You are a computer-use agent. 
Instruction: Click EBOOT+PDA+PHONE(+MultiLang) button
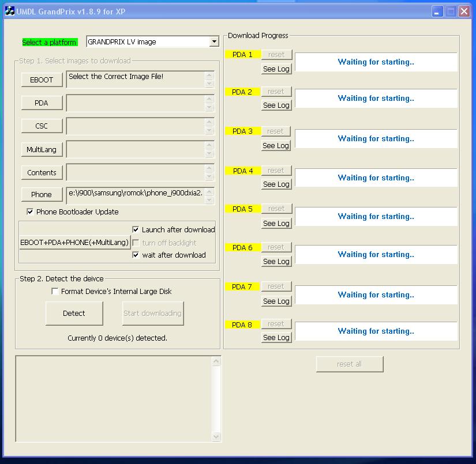[x=74, y=242]
